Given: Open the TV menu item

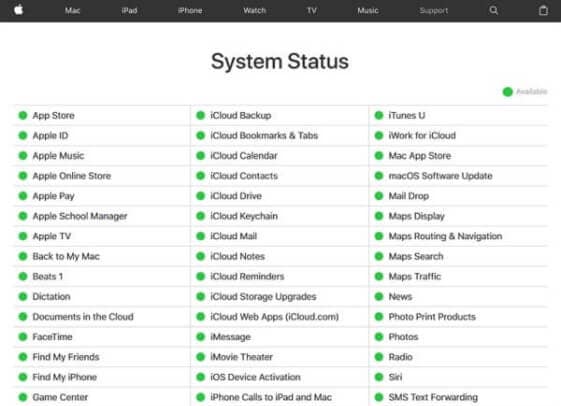Looking at the screenshot, I should [x=312, y=10].
